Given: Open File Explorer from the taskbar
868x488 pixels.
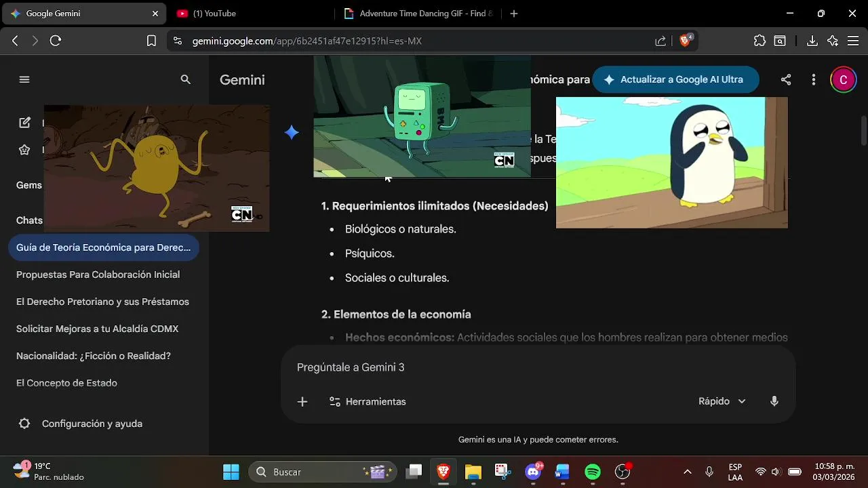Looking at the screenshot, I should [473, 472].
